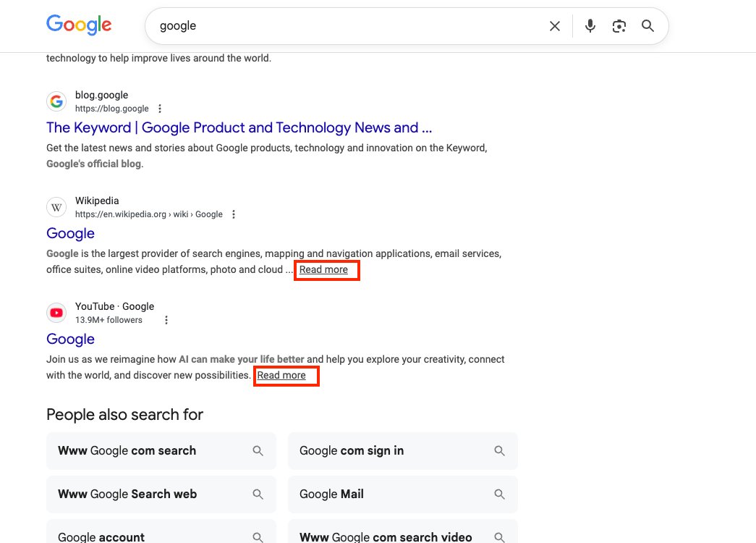The width and height of the screenshot is (756, 543).
Task: Open the YouTube Google channel title
Action: click(70, 339)
